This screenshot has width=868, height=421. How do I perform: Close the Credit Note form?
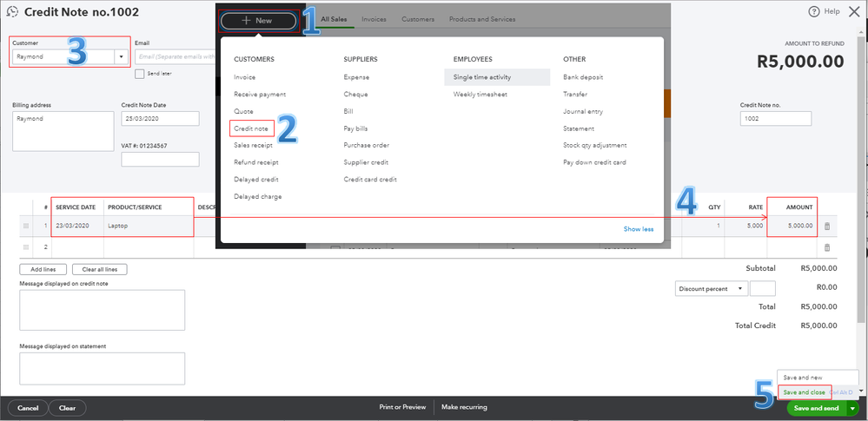pos(853,11)
